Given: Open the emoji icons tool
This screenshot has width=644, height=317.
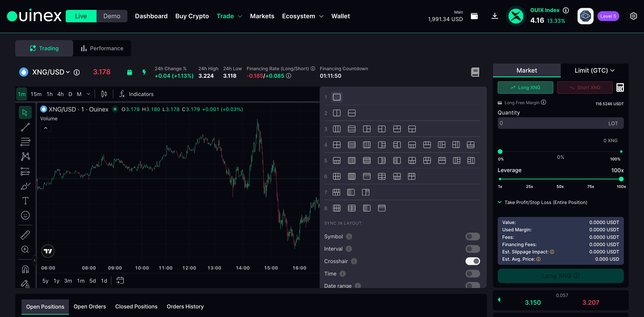Looking at the screenshot, I should (x=25, y=215).
